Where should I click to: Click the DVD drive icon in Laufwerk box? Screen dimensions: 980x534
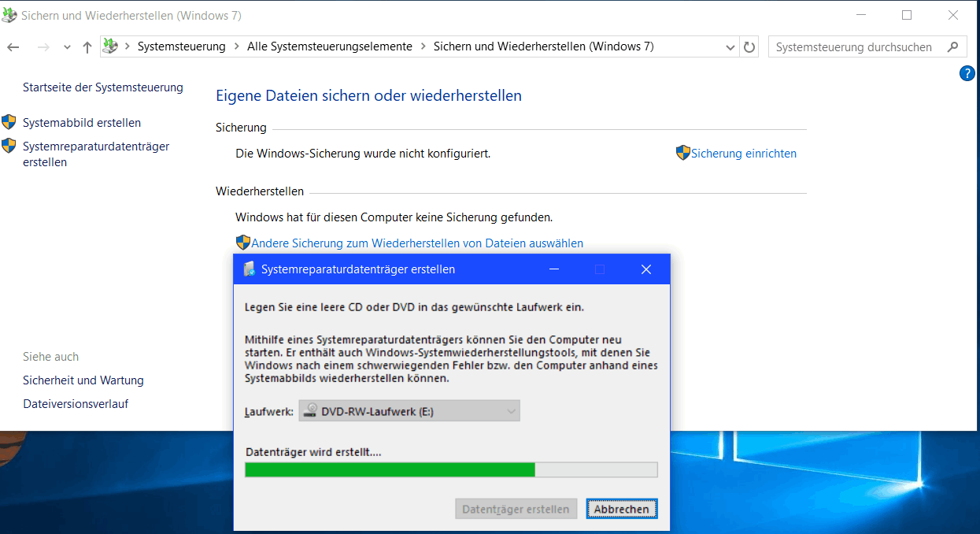[x=311, y=410]
